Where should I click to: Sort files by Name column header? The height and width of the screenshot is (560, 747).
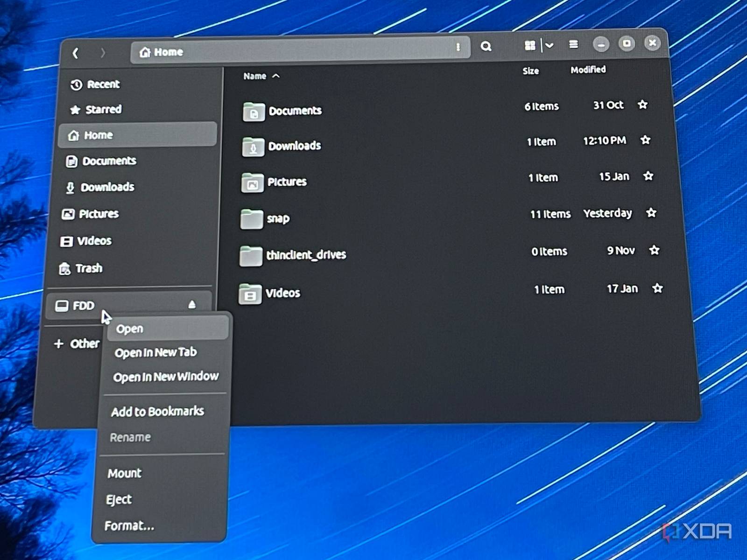(255, 76)
